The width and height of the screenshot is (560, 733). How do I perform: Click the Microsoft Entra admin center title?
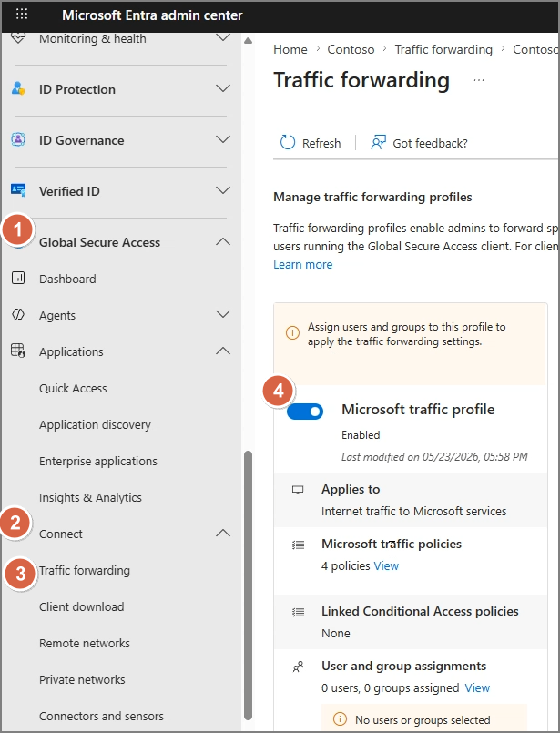(x=152, y=15)
